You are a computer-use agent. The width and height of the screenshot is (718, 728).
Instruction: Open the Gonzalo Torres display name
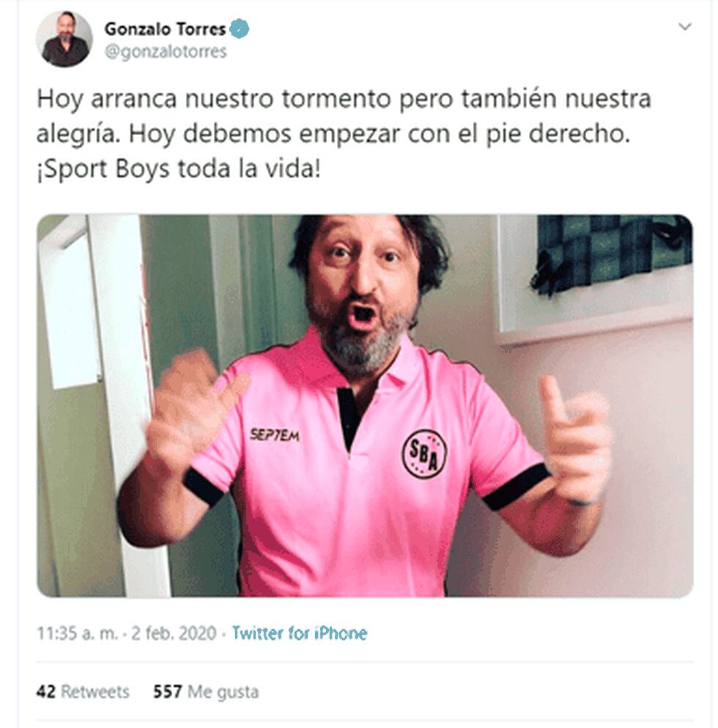point(165,29)
